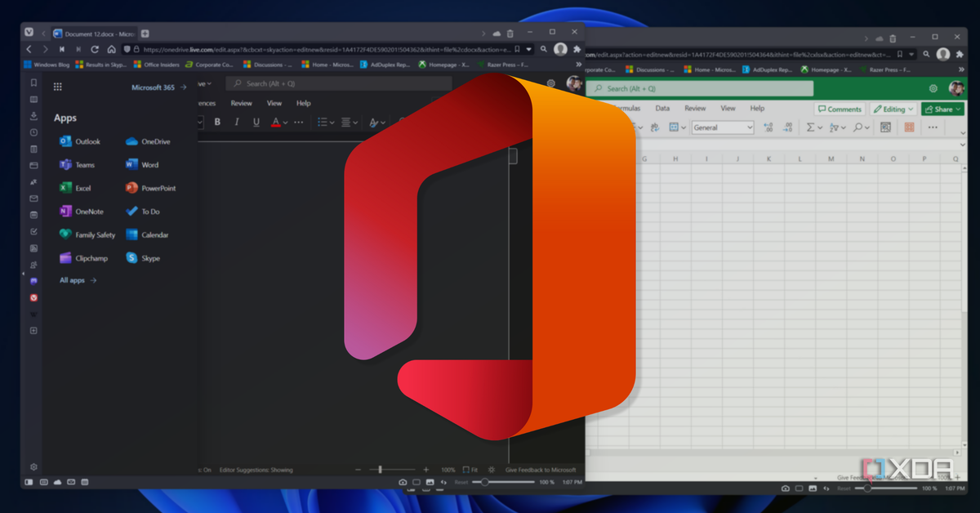980x513 pixels.
Task: Open the Review tab in Word
Action: (241, 104)
